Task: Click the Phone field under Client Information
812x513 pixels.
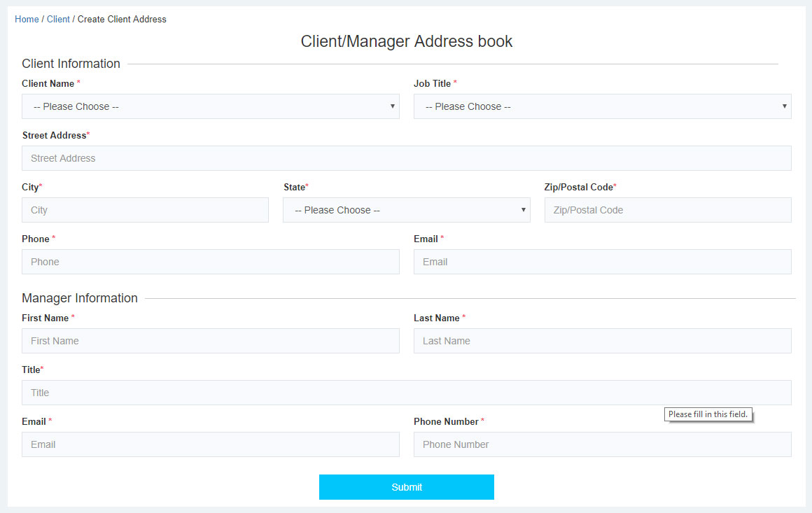Action: point(210,262)
